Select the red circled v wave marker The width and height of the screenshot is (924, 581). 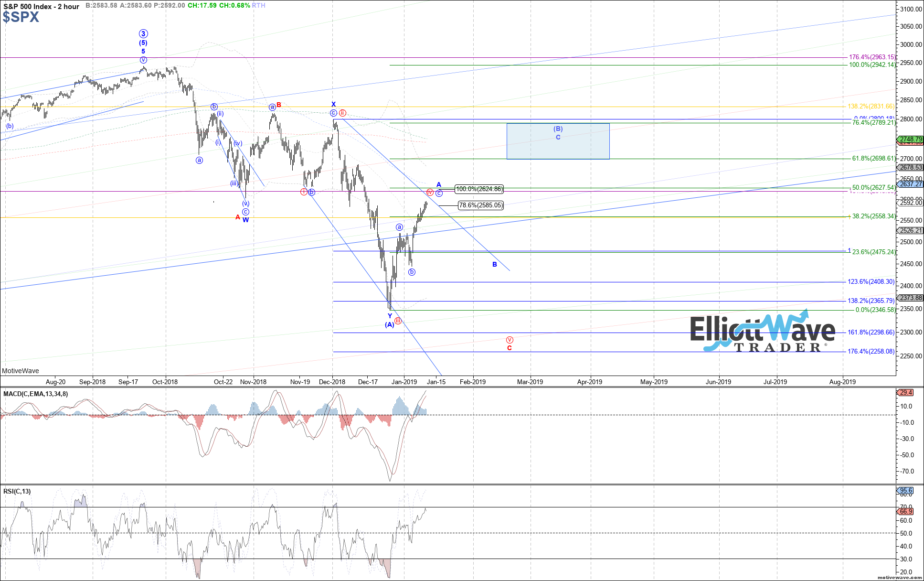coord(510,340)
